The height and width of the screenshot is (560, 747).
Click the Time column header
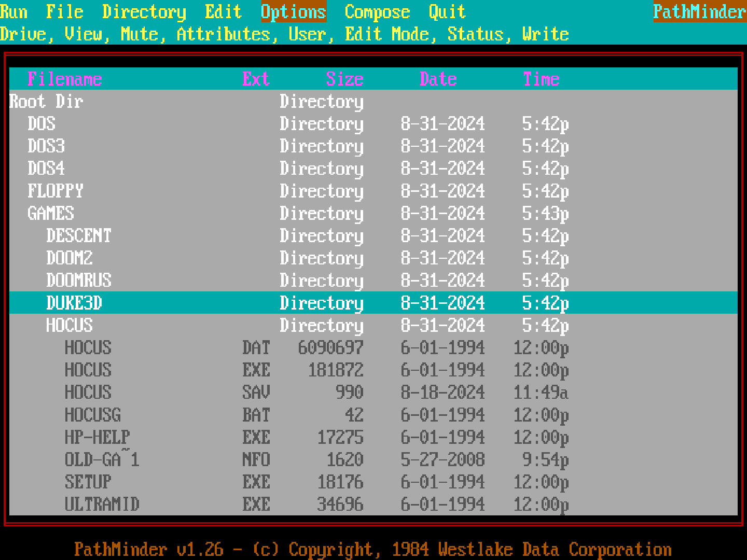point(541,79)
